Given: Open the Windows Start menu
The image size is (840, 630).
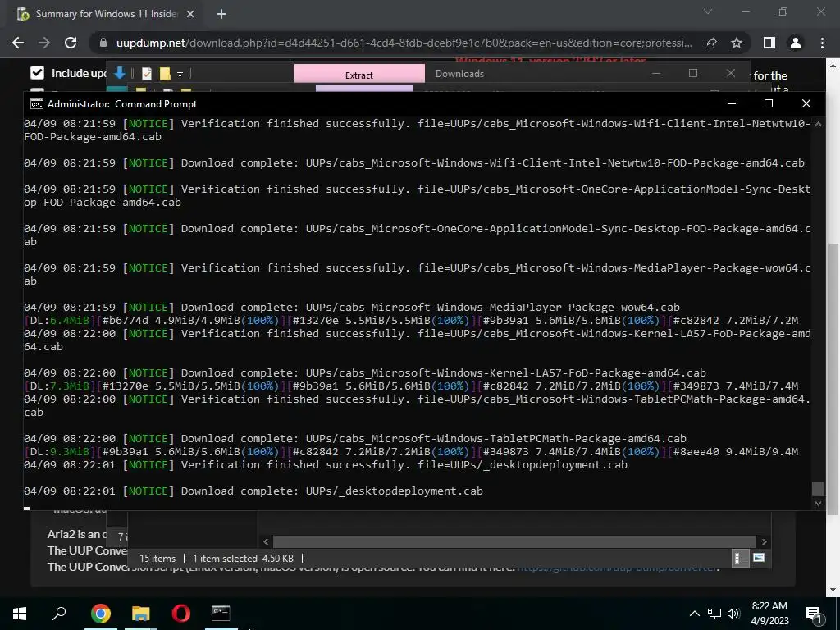Looking at the screenshot, I should 20,614.
